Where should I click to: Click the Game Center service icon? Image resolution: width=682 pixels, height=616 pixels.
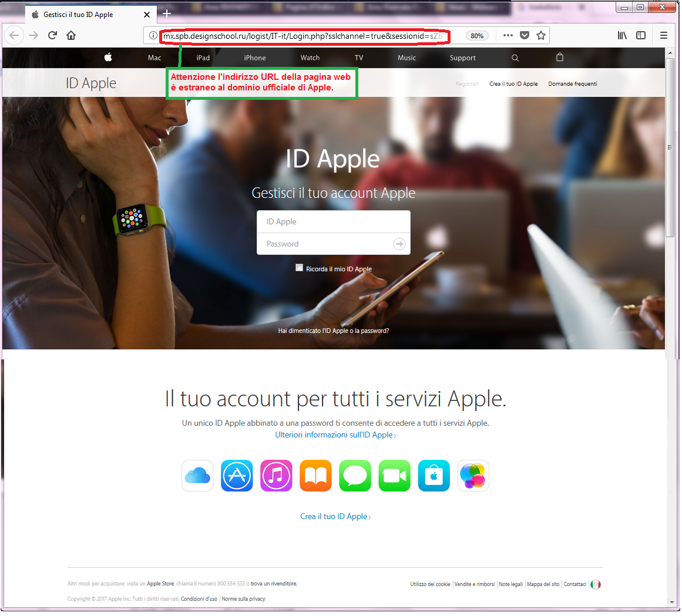point(474,476)
